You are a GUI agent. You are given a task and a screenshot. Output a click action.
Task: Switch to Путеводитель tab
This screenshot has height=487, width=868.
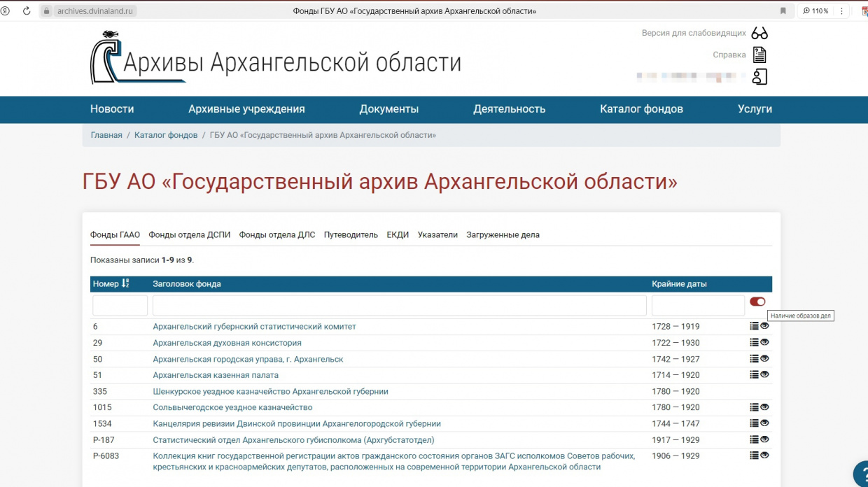click(x=351, y=235)
